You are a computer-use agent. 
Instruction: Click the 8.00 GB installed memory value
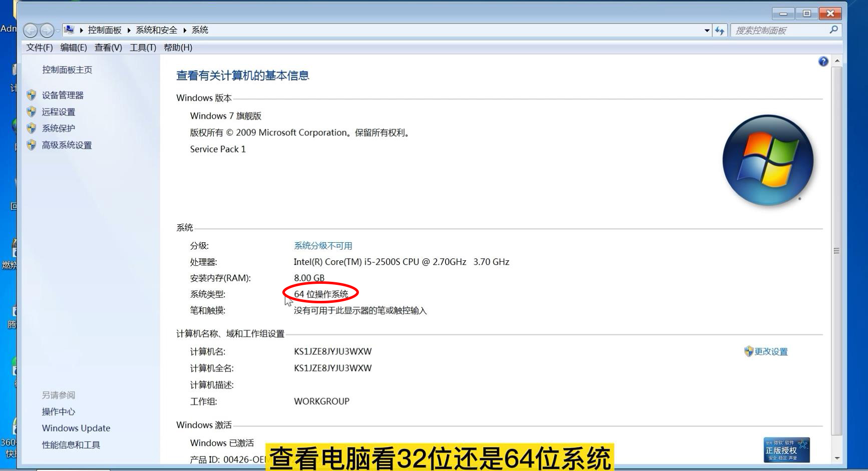(309, 278)
